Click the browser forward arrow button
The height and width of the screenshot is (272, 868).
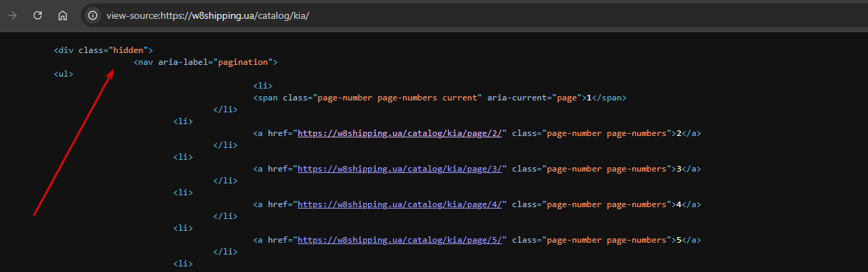tap(13, 15)
